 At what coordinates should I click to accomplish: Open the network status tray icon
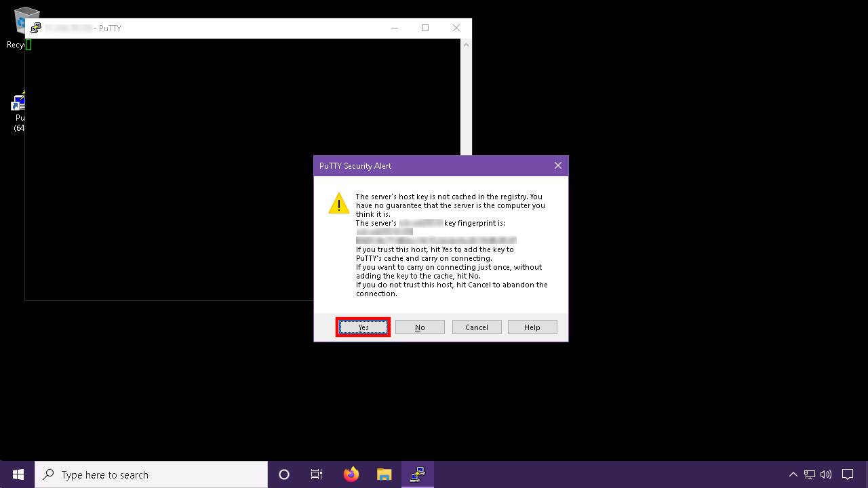[x=810, y=474]
